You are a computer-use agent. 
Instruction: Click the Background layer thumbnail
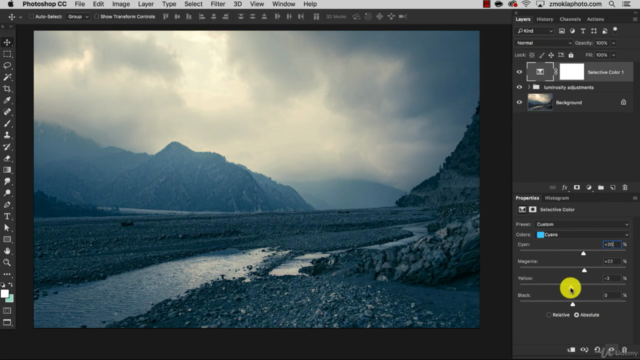tap(540, 102)
